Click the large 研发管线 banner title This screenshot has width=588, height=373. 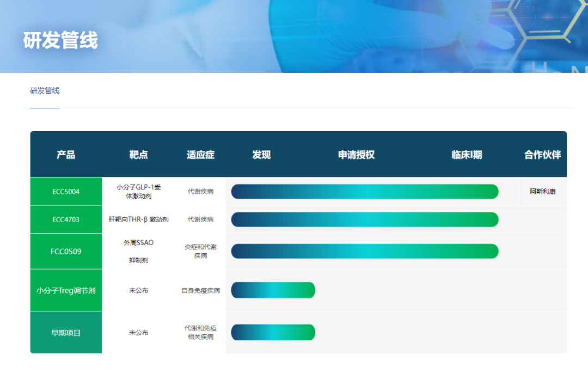pos(60,40)
